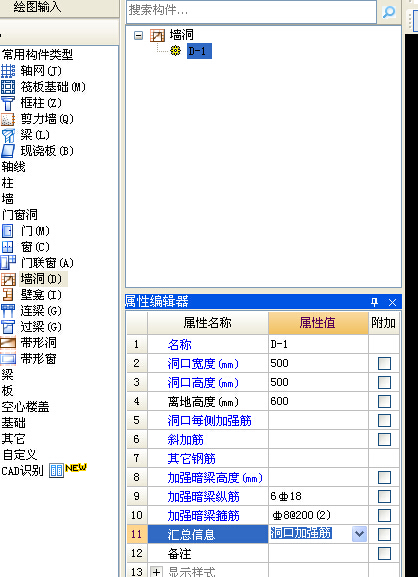Viewport: 418px width, 577px height.
Task: Click the CAD识别 NEW icon
Action: point(56,470)
